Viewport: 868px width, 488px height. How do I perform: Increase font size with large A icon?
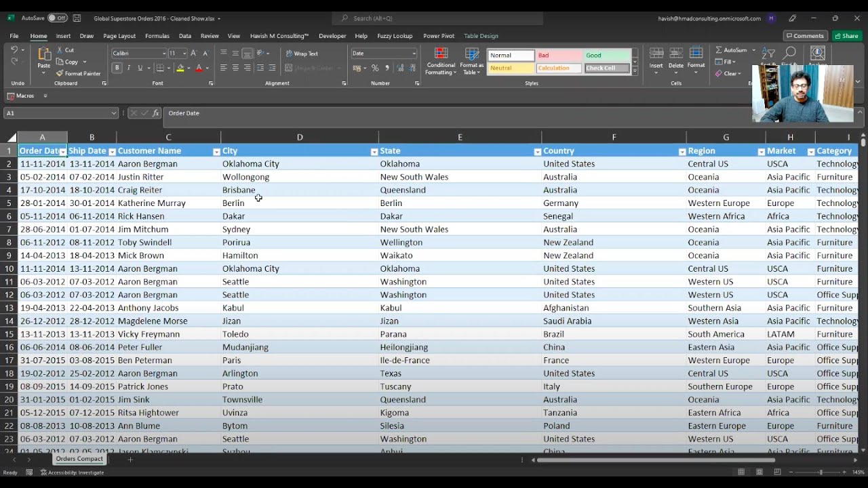[x=194, y=53]
